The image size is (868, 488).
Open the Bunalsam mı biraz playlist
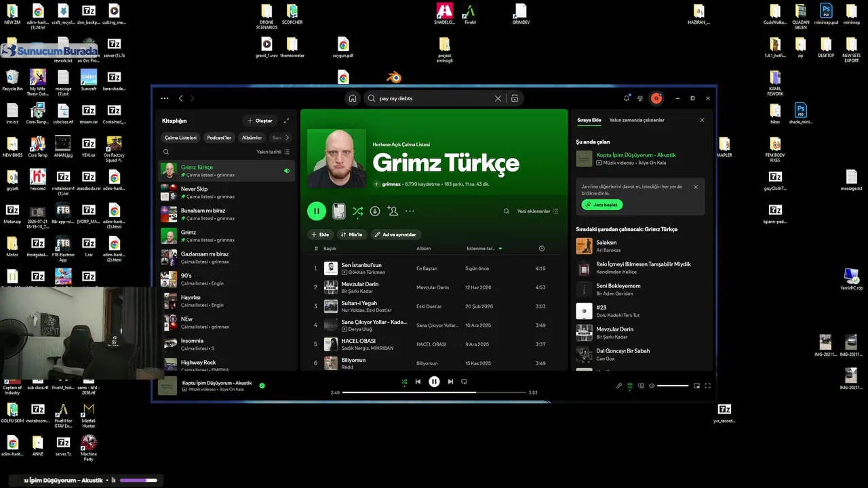(x=227, y=214)
